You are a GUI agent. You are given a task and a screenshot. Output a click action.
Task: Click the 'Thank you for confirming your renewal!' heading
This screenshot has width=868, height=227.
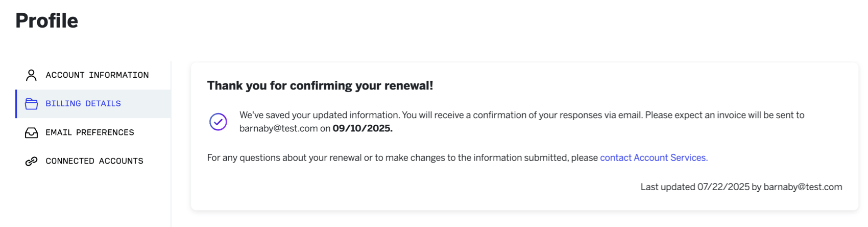pos(320,85)
